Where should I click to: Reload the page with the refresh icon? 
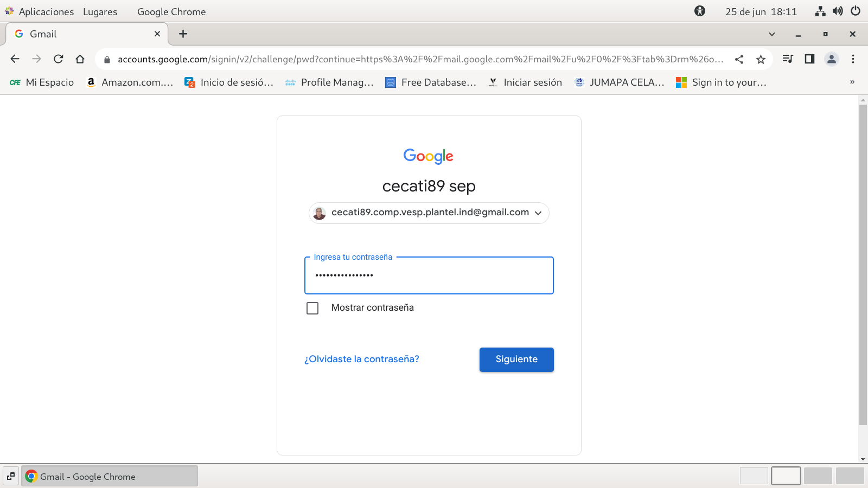tap(59, 59)
